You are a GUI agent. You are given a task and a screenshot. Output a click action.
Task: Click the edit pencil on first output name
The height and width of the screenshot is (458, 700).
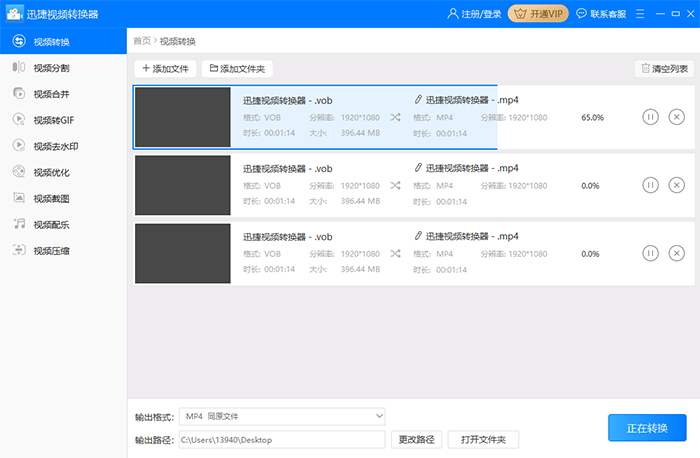[x=418, y=100]
